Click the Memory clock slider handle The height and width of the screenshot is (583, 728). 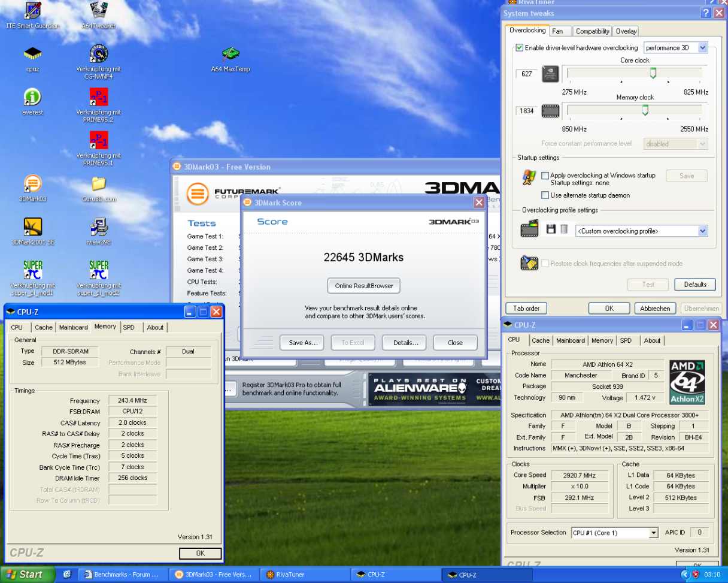645,110
